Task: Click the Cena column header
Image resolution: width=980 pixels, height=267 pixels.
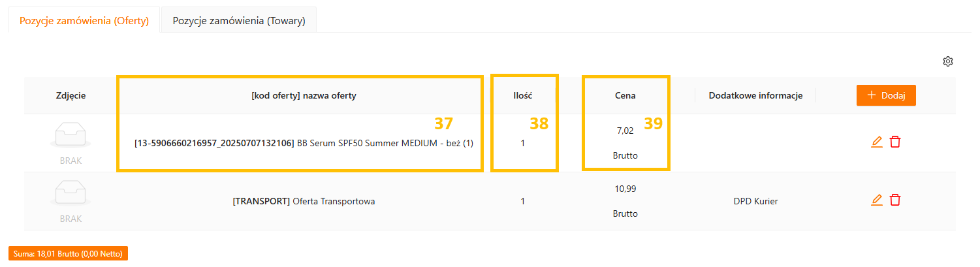Action: coord(625,95)
